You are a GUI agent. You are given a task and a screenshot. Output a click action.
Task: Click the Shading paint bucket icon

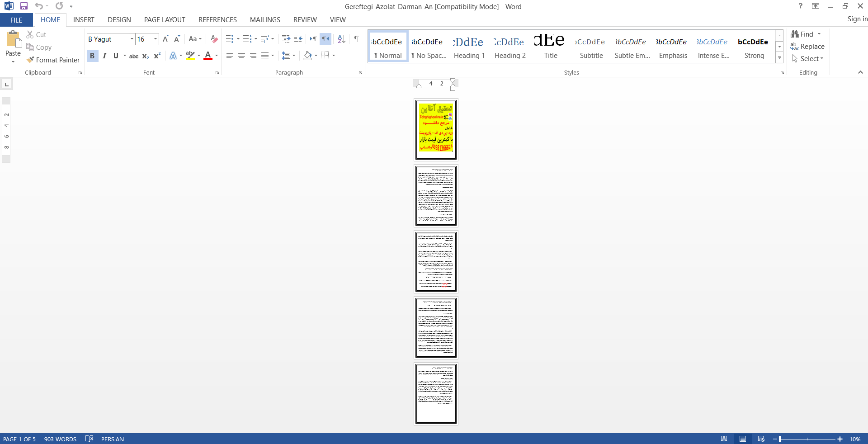pyautogui.click(x=307, y=56)
